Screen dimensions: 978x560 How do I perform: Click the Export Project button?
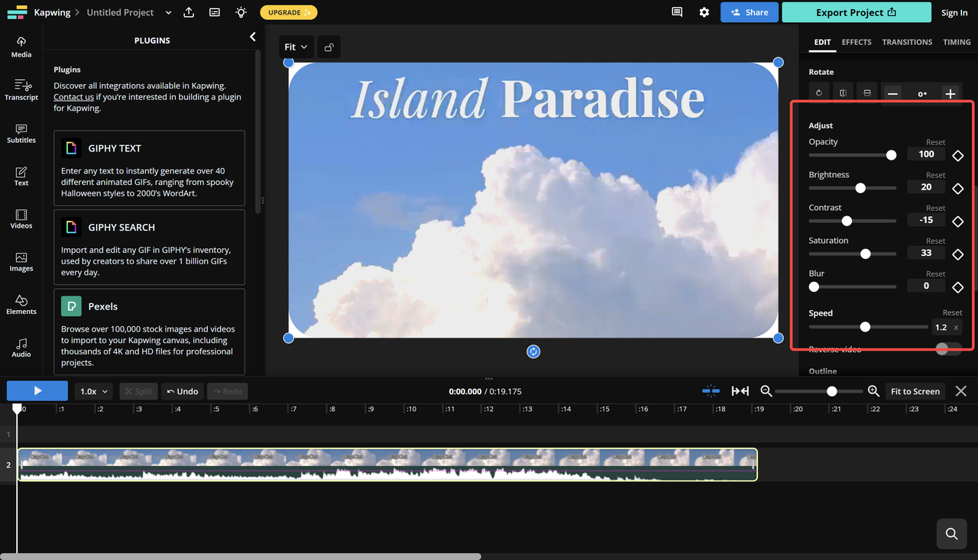[857, 12]
